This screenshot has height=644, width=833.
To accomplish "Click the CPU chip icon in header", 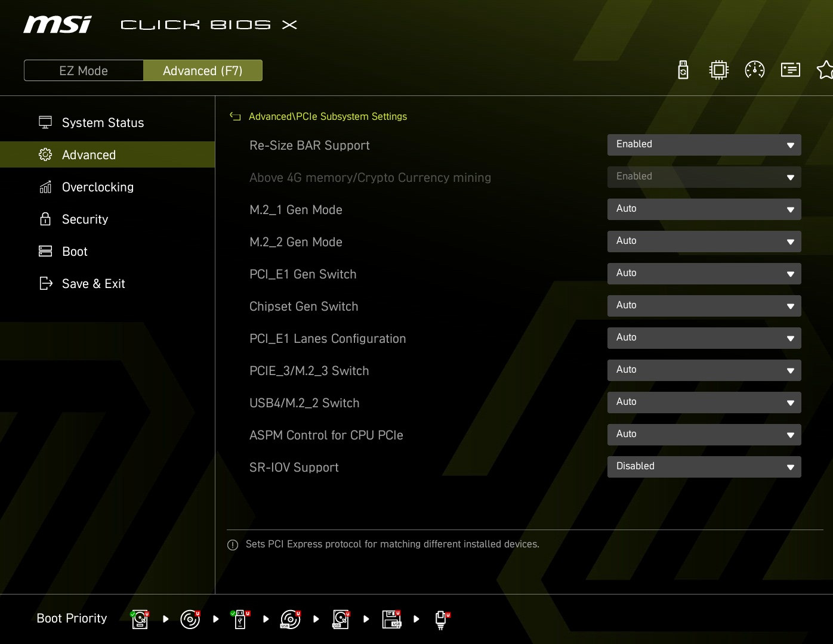I will (719, 70).
